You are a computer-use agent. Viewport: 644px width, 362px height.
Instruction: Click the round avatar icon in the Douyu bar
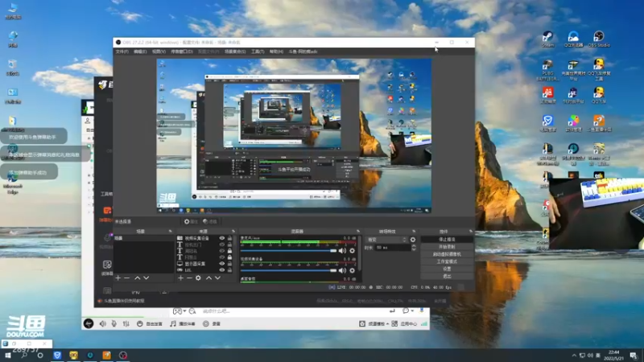pos(89,323)
